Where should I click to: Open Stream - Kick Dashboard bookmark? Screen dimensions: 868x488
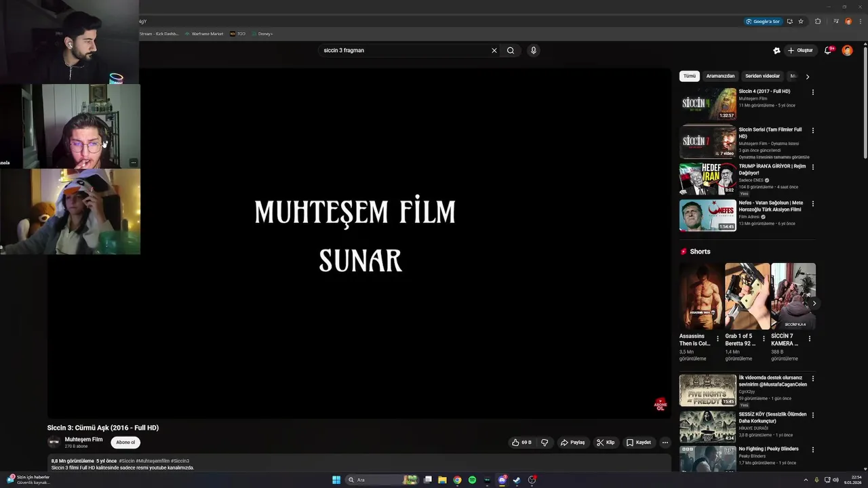tap(158, 34)
